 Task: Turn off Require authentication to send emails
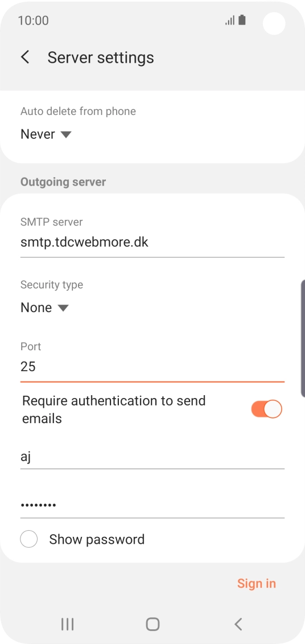pyautogui.click(x=267, y=409)
